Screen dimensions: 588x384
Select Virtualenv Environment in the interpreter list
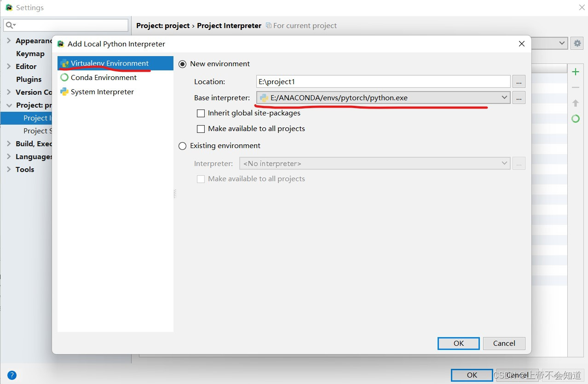coord(115,63)
